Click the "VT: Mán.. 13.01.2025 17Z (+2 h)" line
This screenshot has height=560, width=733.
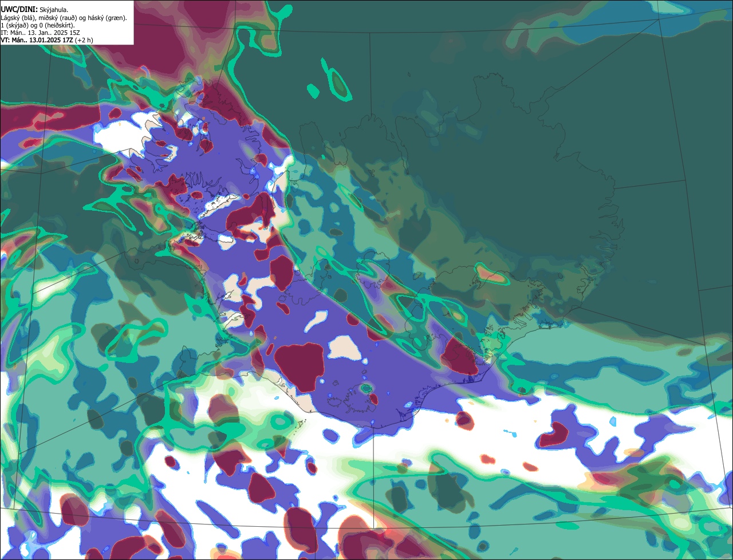coord(47,40)
